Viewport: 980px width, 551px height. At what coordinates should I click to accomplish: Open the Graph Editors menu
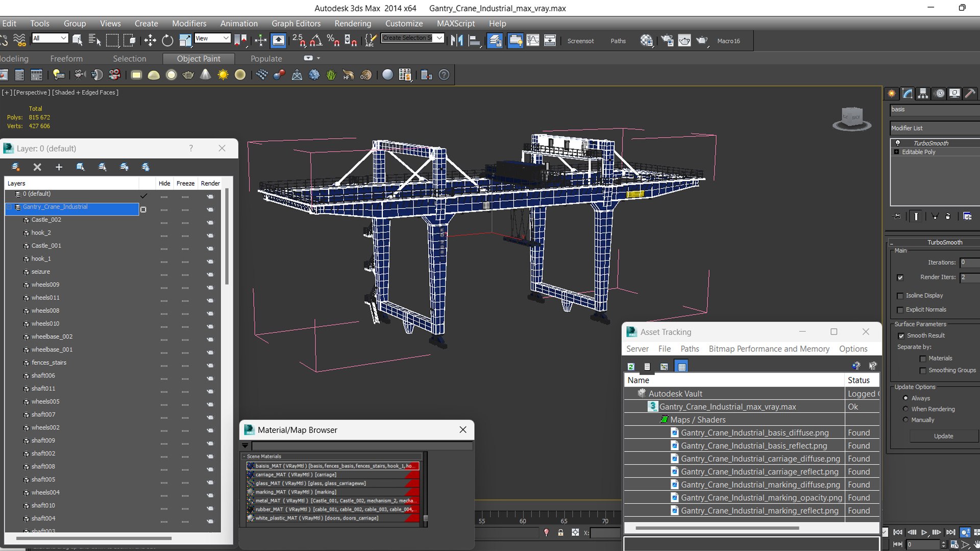(296, 23)
